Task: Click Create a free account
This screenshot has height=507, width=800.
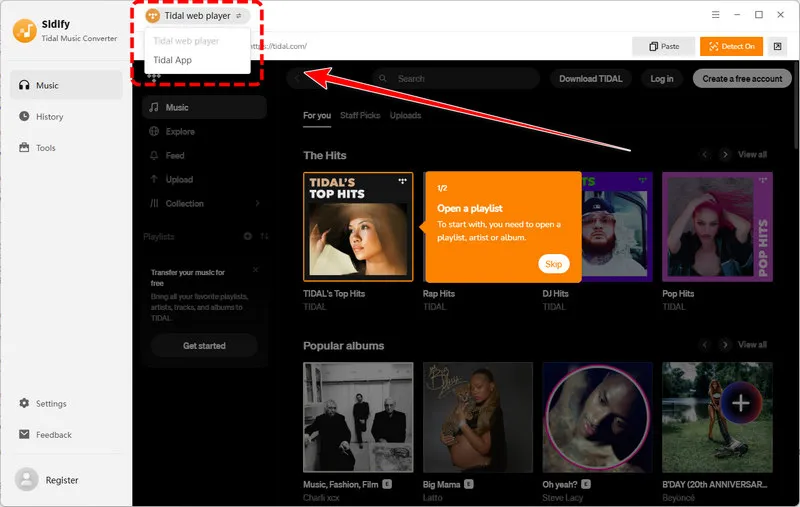Action: tap(742, 79)
